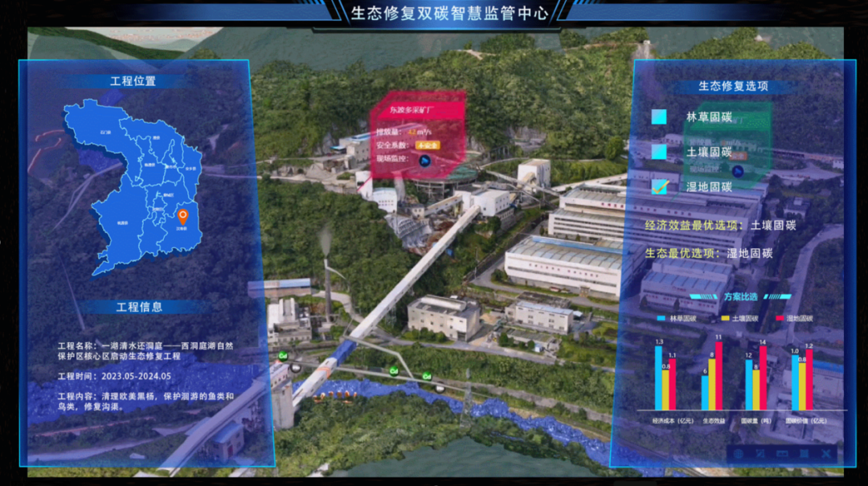Select the 工程位置 panel header
Screen dimensions: 868x486
click(133, 81)
